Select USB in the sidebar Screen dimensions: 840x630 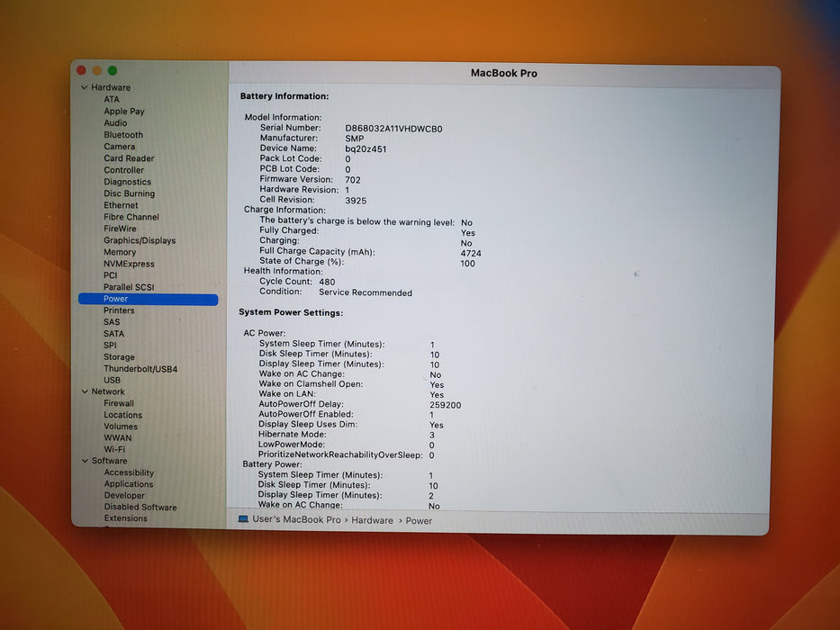click(112, 381)
